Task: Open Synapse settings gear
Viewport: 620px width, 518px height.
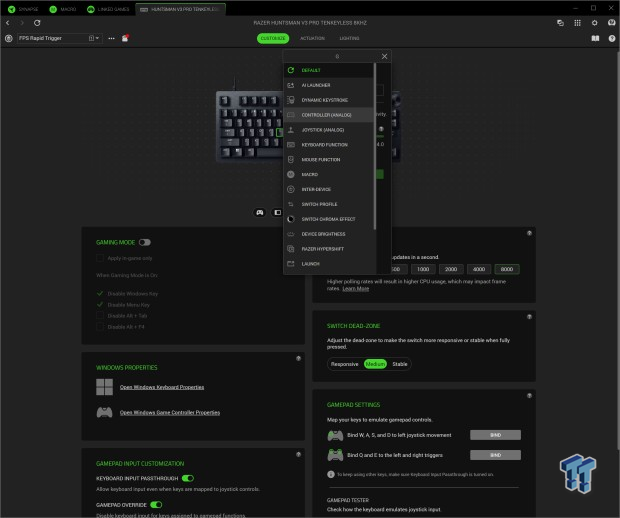Action: pos(594,23)
